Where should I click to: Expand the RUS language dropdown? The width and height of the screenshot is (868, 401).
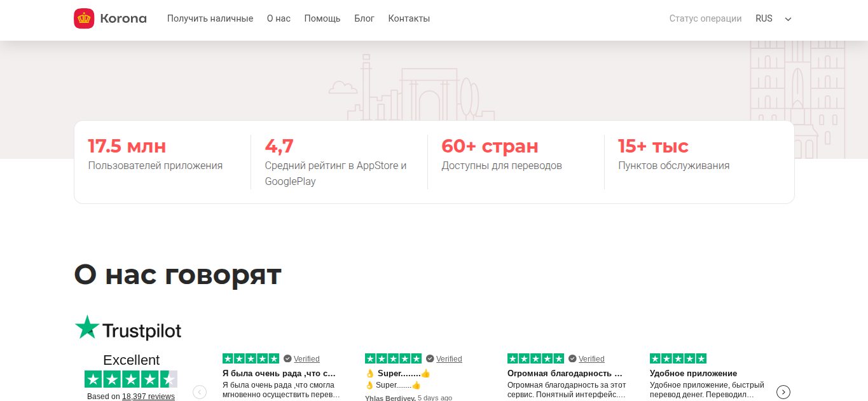coord(773,18)
